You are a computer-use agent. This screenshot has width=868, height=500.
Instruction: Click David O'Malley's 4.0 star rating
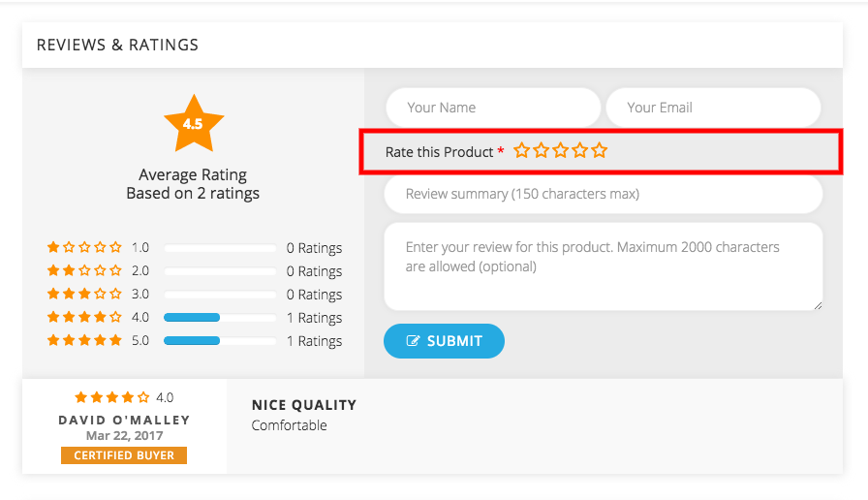click(x=112, y=397)
